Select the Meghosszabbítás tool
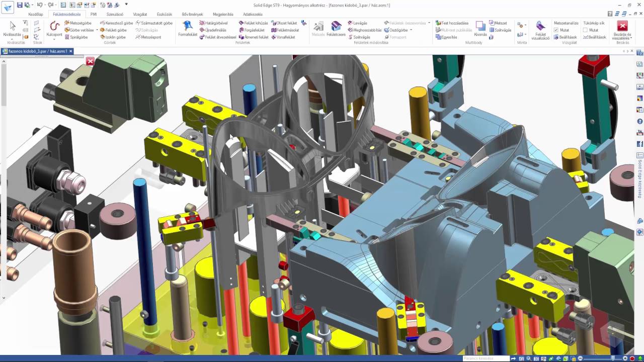The image size is (644, 362). point(364,30)
